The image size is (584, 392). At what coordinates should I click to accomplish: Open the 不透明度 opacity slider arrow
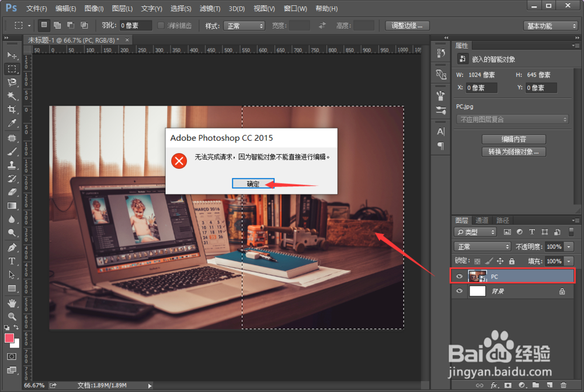pyautogui.click(x=569, y=247)
